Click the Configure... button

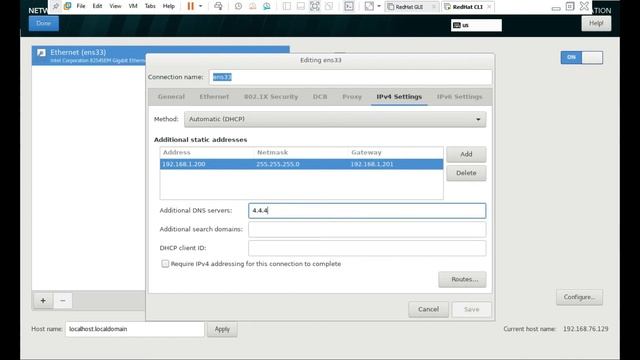[579, 297]
